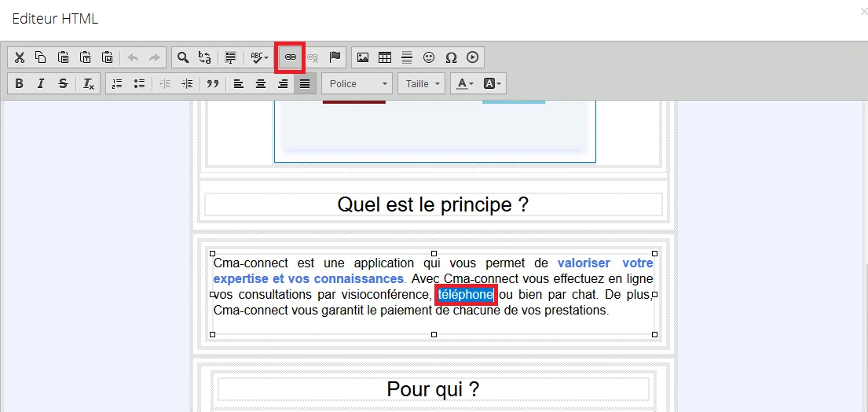Screen dimensions: 868x412
Task: Click the Cut scissors icon
Action: click(x=20, y=57)
